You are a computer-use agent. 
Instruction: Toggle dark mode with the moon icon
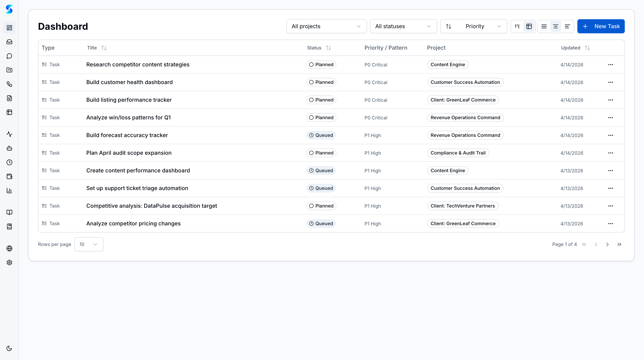pyautogui.click(x=9, y=348)
